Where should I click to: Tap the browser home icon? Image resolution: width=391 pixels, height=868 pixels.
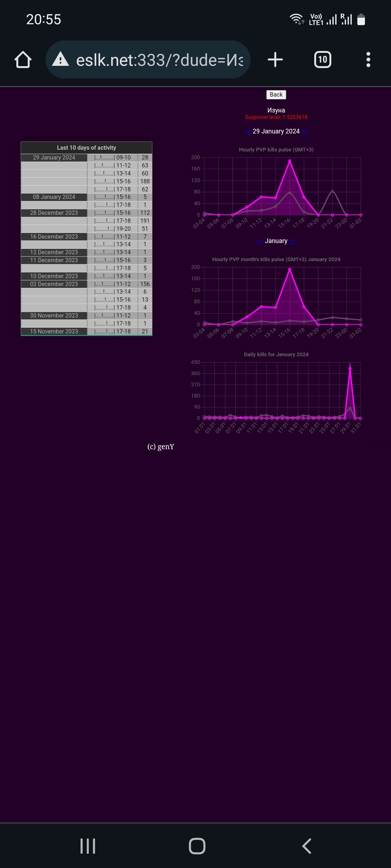[x=23, y=60]
